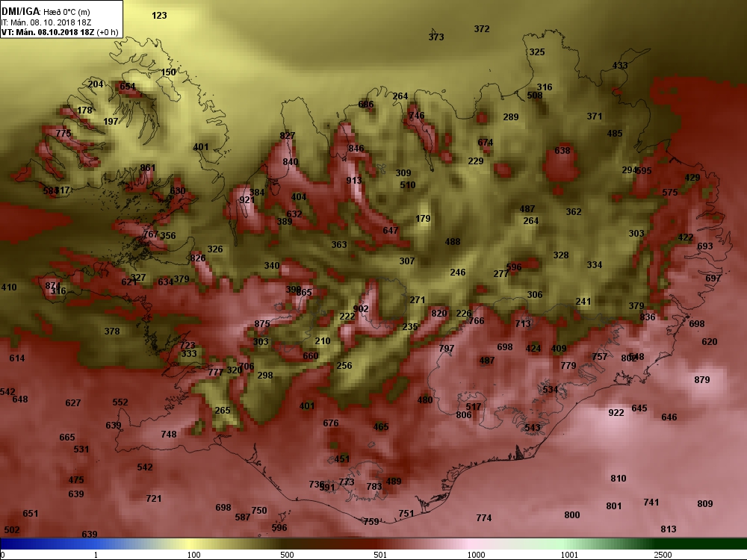The height and width of the screenshot is (560, 747).
Task: Click the map value 210
Action: click(323, 340)
